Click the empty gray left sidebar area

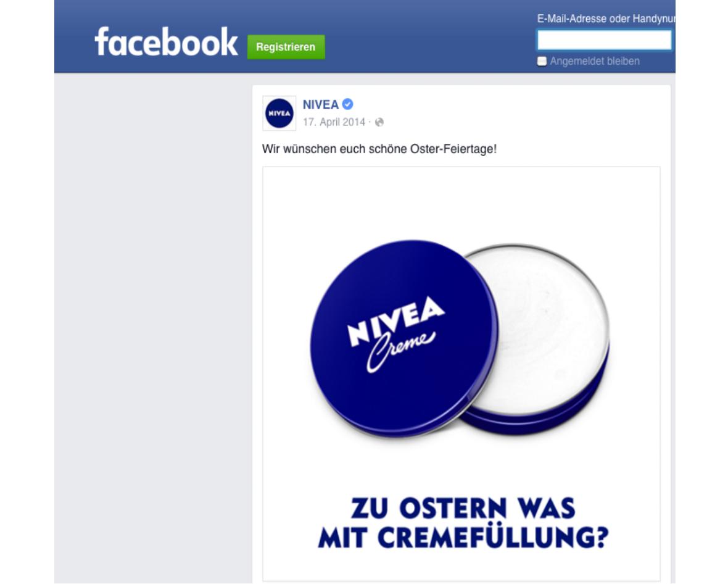(153, 325)
